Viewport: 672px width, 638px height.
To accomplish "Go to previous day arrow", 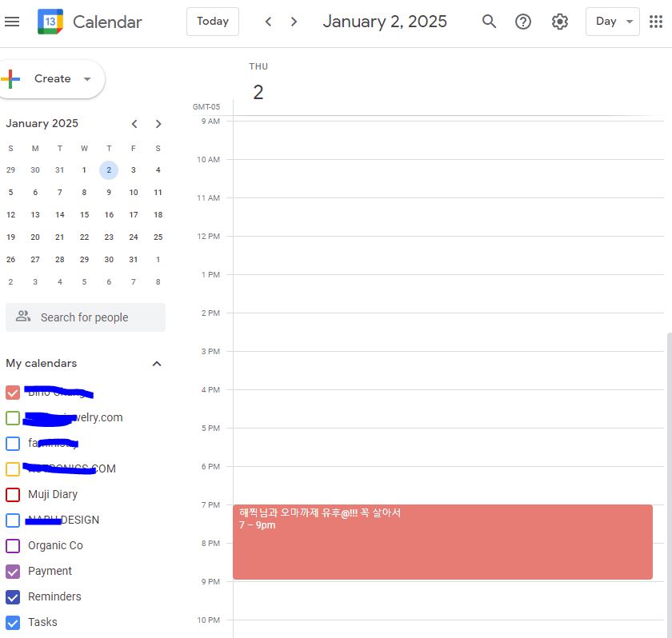I will 269,22.
